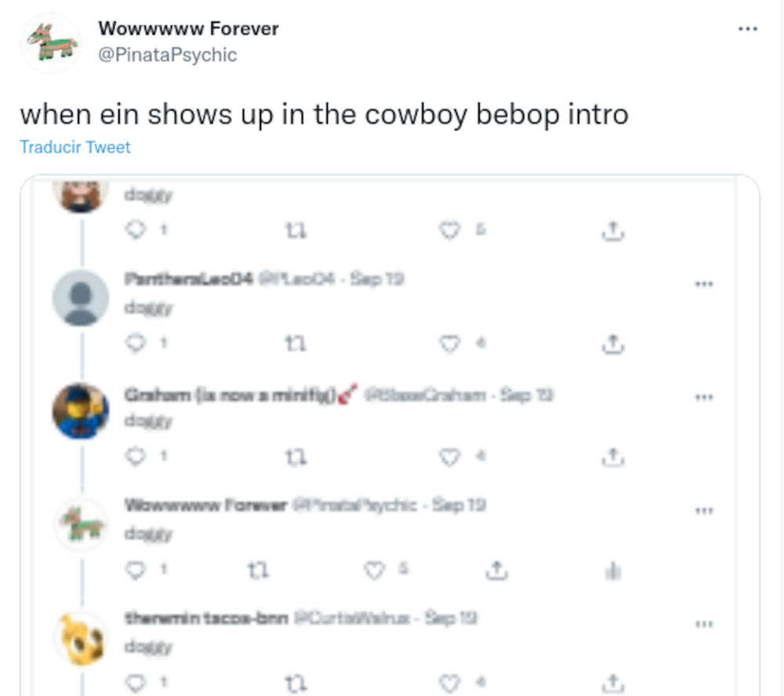784x696 pixels.
Task: Share Wowwwww Forever's reply in the thread
Action: tap(496, 570)
